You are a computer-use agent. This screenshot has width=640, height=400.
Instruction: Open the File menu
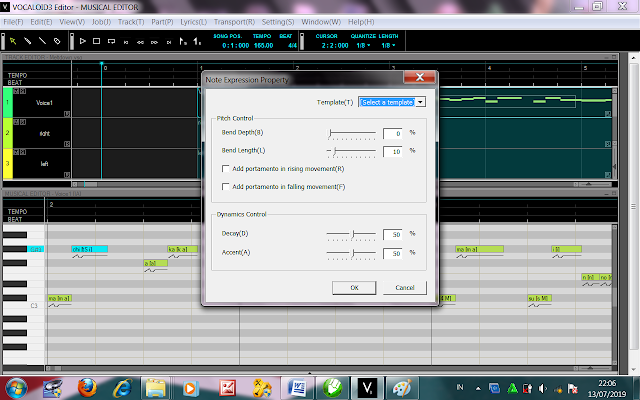(x=13, y=22)
